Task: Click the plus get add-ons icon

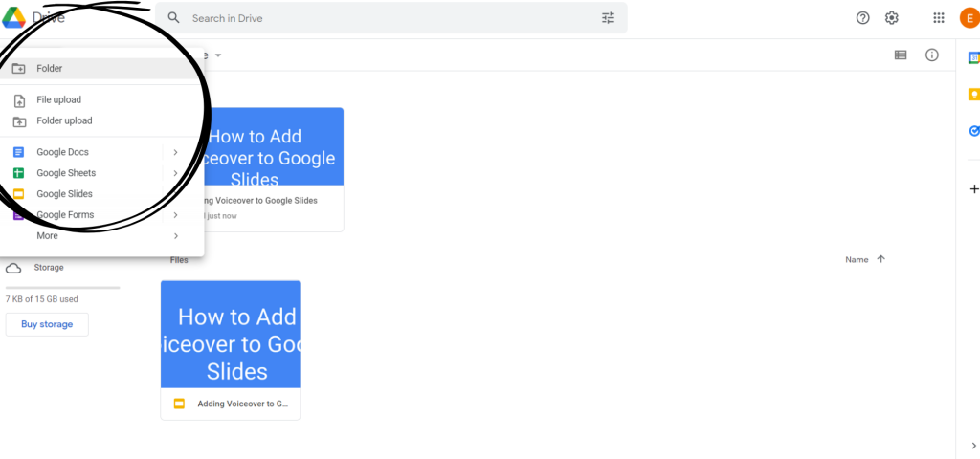Action: (973, 188)
